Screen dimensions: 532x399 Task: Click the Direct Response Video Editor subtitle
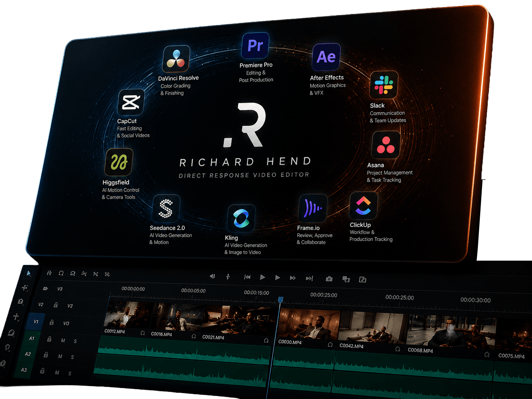[x=244, y=175]
